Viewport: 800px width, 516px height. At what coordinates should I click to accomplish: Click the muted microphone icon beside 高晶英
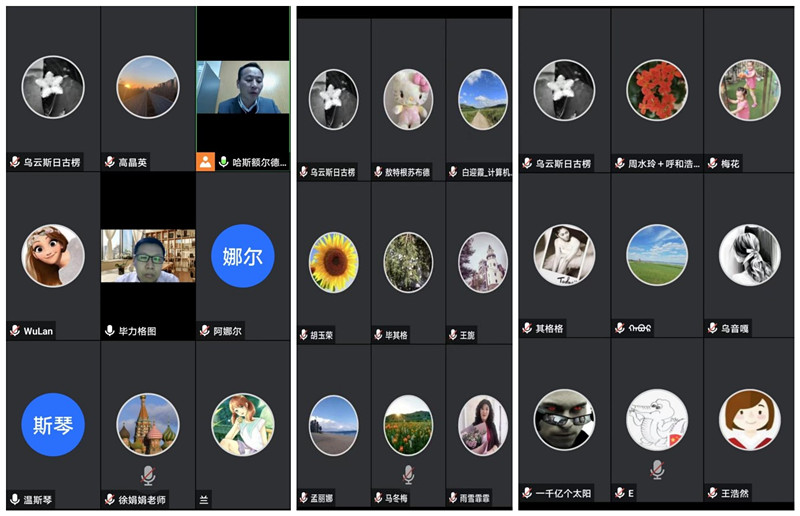coord(109,162)
